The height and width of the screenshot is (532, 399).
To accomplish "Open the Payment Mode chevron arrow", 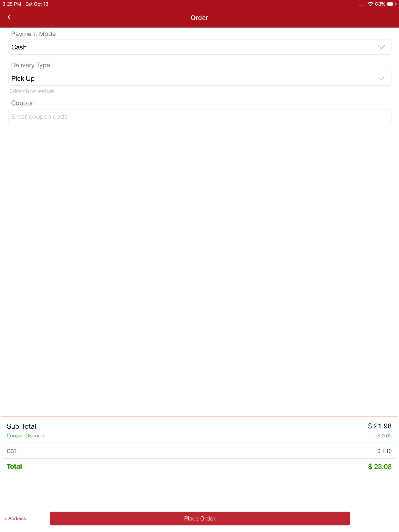I will tap(381, 47).
